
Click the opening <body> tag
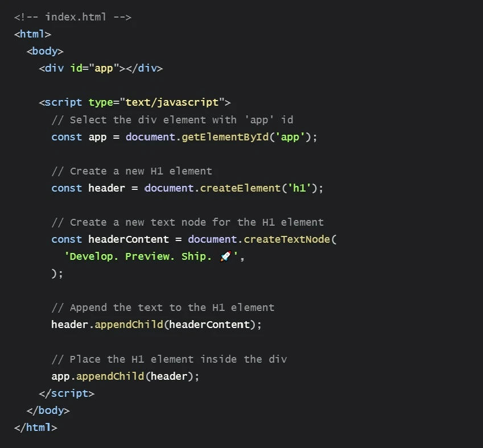(45, 51)
